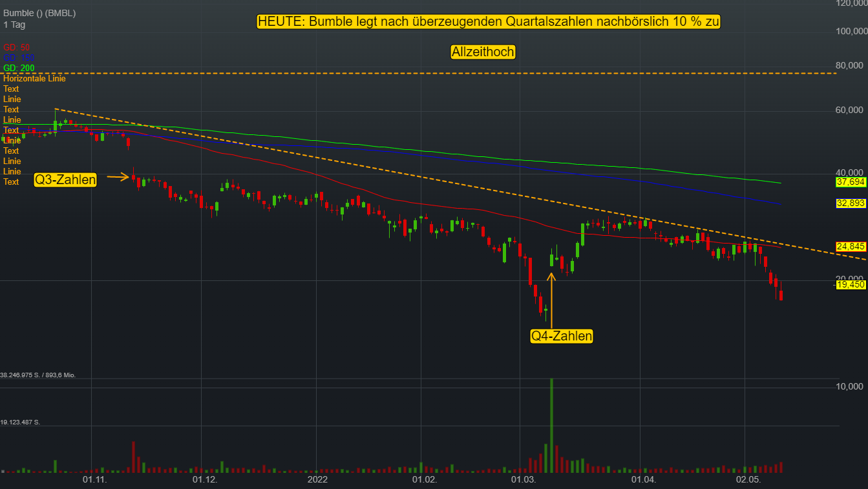Click the Q4-Zahlen annotation label
The width and height of the screenshot is (868, 489).
(561, 336)
